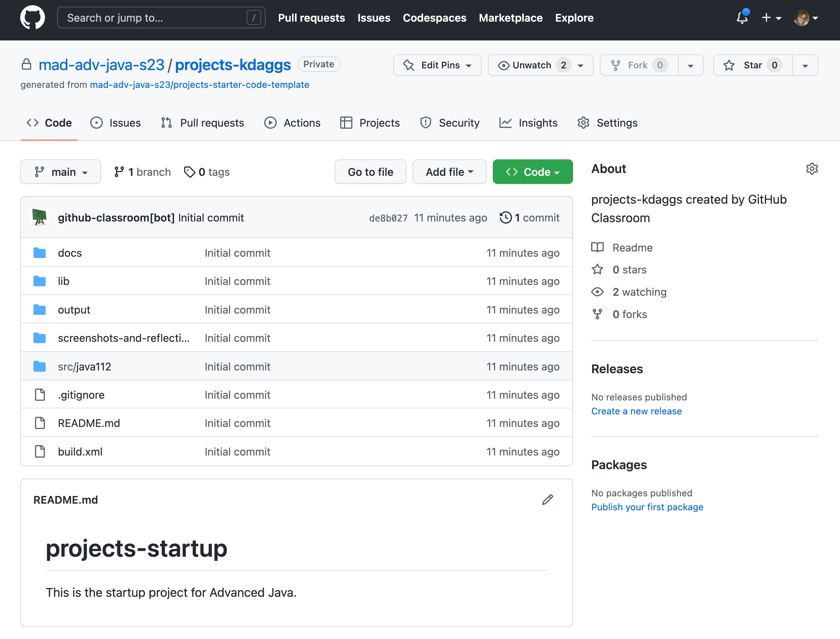The image size is (840, 639).
Task: View the 1 branch link
Action: coord(142,172)
